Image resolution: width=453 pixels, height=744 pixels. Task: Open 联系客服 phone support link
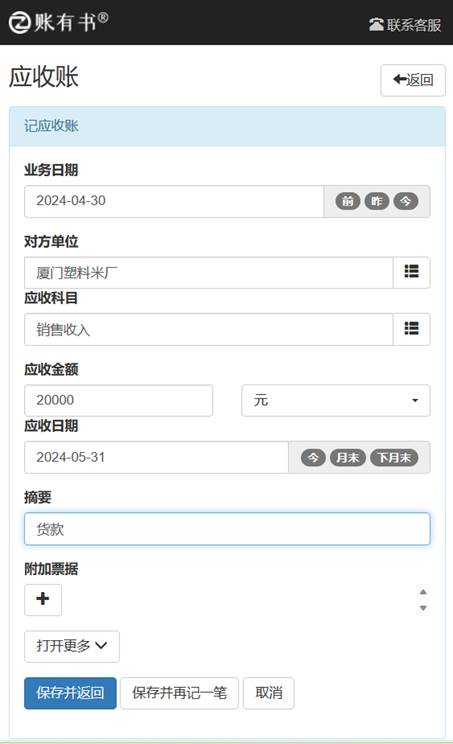coord(405,25)
